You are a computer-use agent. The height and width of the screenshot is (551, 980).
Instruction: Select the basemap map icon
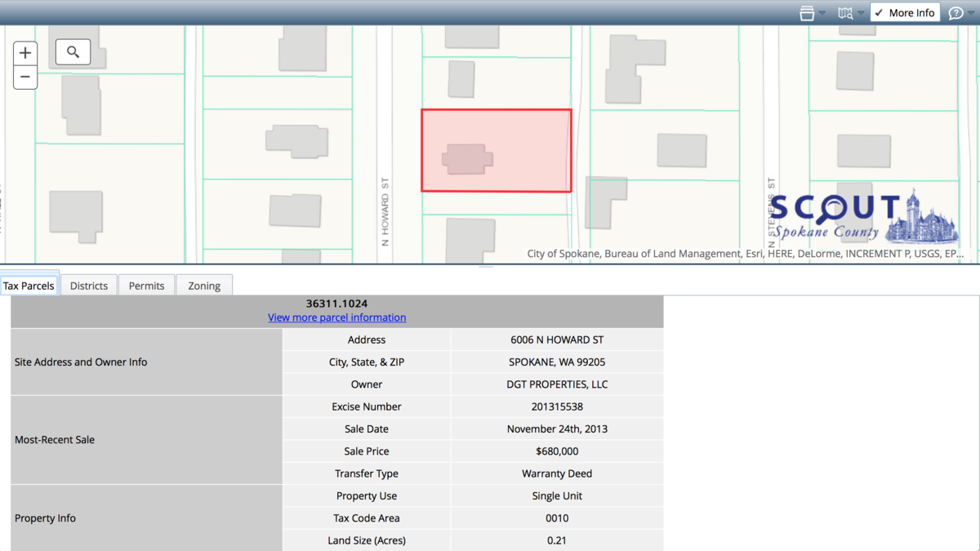point(847,12)
